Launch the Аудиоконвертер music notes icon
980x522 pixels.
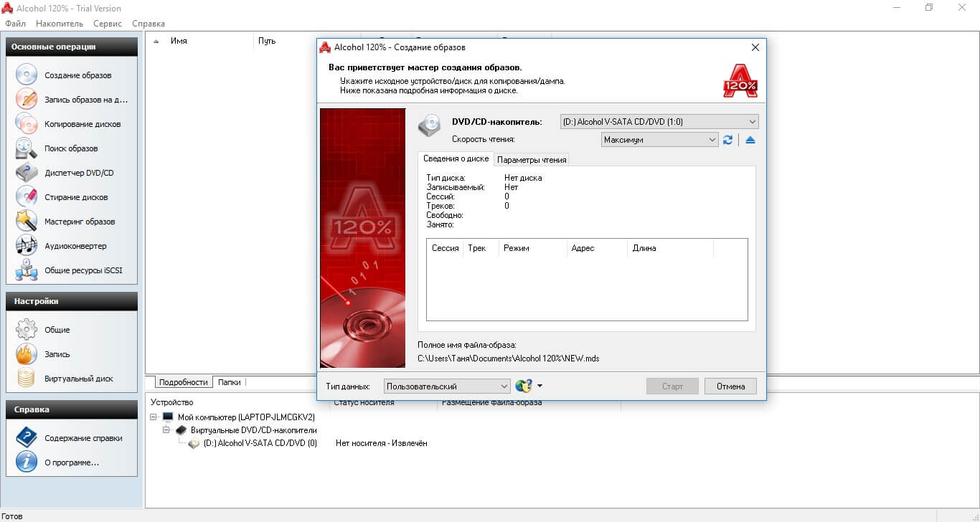click(27, 246)
